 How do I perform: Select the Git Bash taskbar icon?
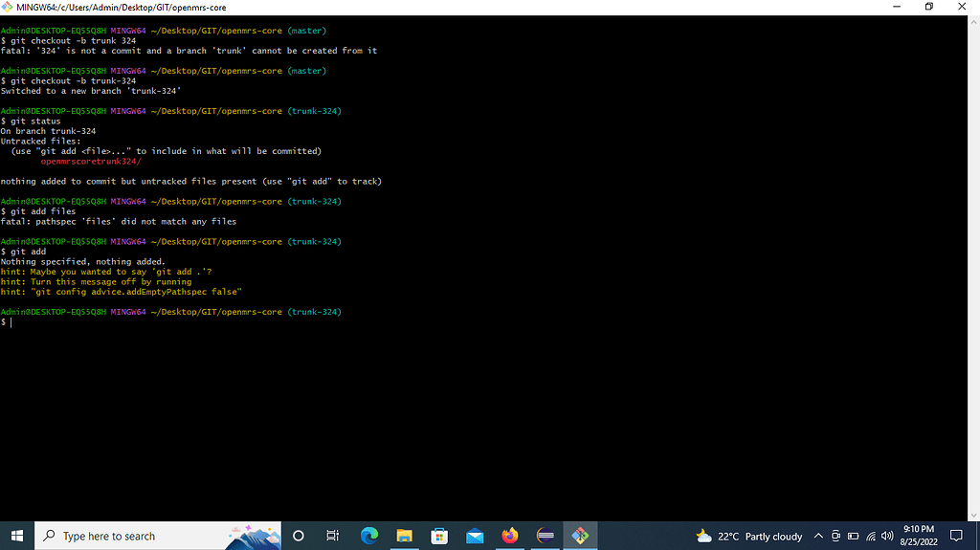[x=580, y=536]
